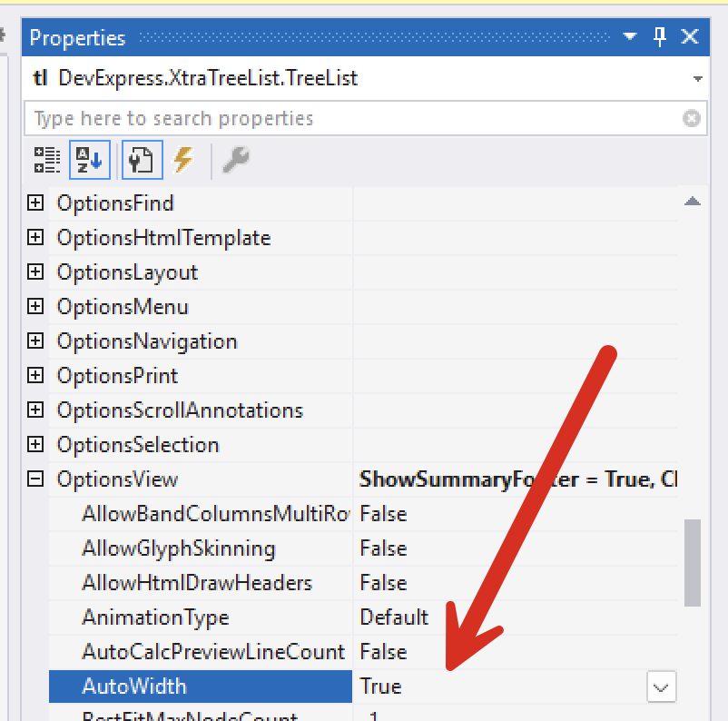Toggle auto-hide pin on Properties panel
This screenshot has width=728, height=721.
click(x=660, y=37)
